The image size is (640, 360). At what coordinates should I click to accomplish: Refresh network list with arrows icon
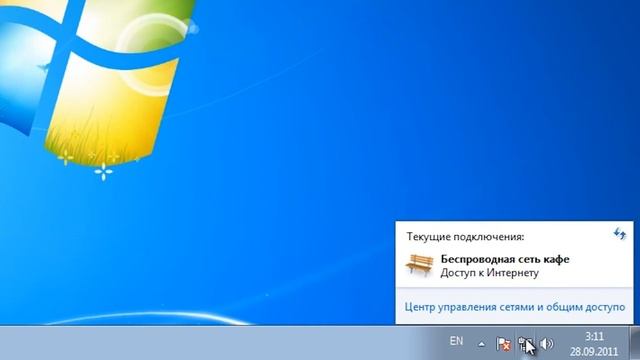pos(620,233)
